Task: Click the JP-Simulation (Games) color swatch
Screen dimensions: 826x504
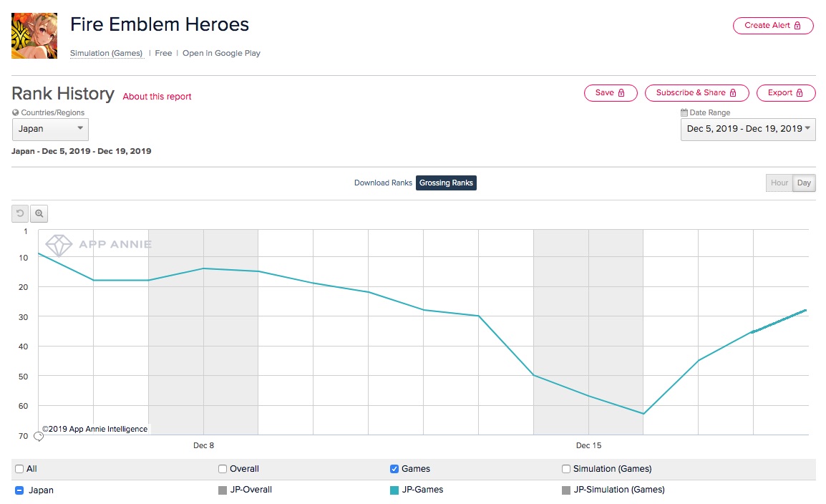Action: [566, 490]
